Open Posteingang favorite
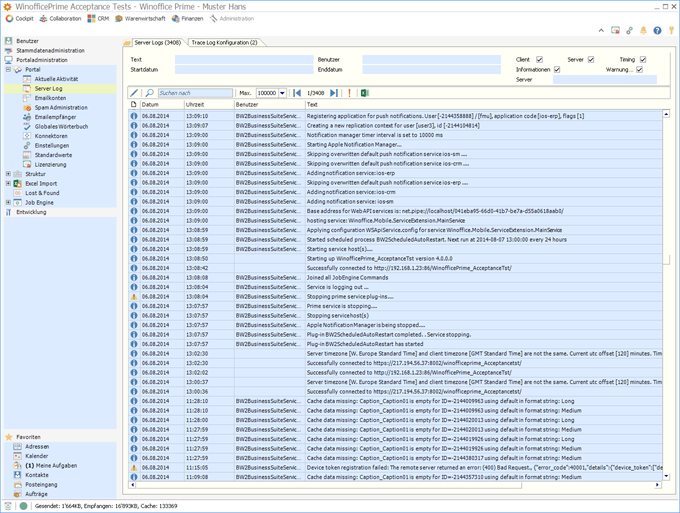 pos(41,485)
